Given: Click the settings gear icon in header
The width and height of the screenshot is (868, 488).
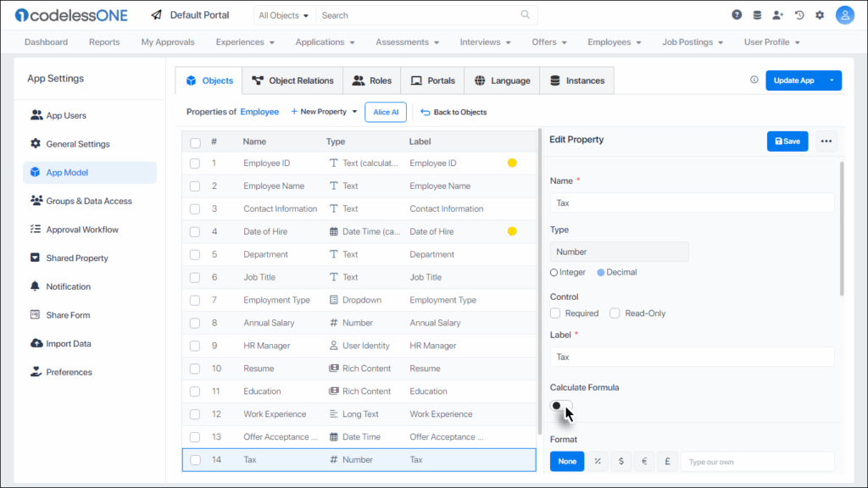Looking at the screenshot, I should [820, 15].
